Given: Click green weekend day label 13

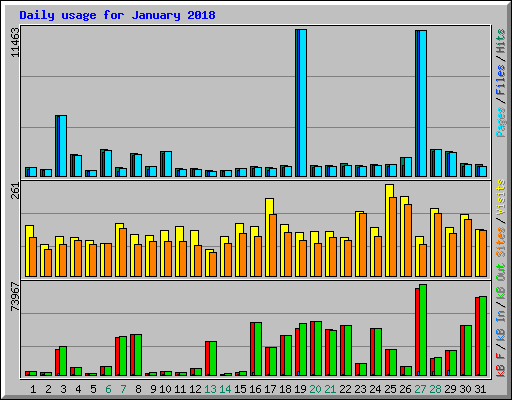Looking at the screenshot, I should tap(210, 389).
